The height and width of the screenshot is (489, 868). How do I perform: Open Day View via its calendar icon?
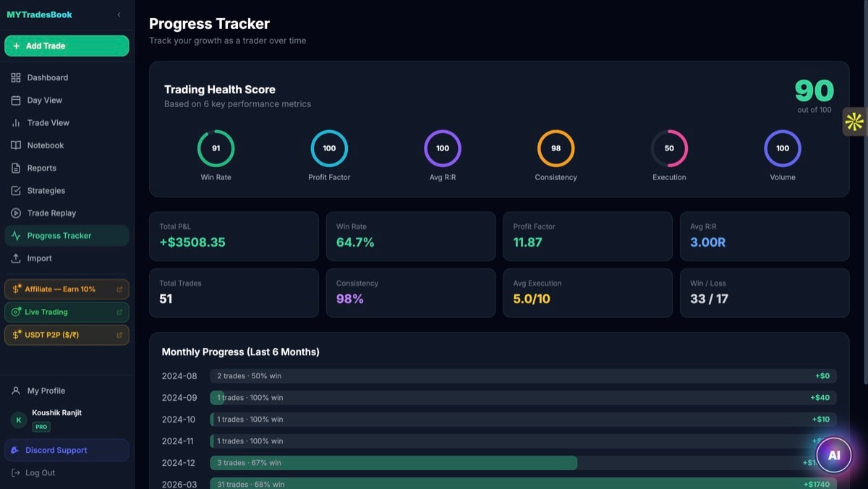coord(16,100)
